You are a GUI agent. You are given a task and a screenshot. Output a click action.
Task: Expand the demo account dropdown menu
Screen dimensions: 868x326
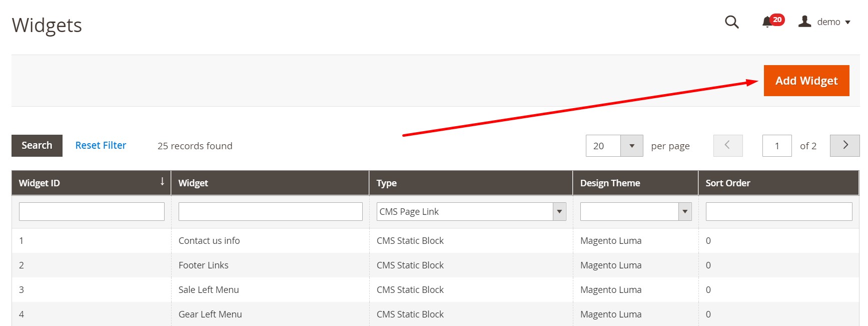[x=847, y=22]
